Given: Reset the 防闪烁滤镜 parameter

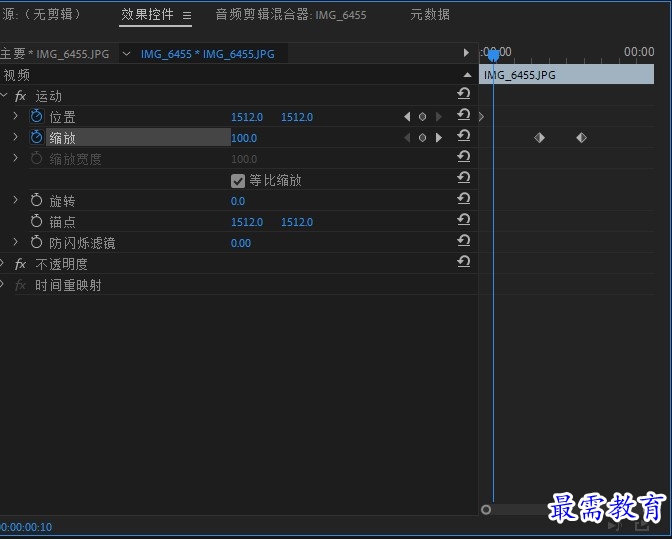Looking at the screenshot, I should pyautogui.click(x=463, y=240).
